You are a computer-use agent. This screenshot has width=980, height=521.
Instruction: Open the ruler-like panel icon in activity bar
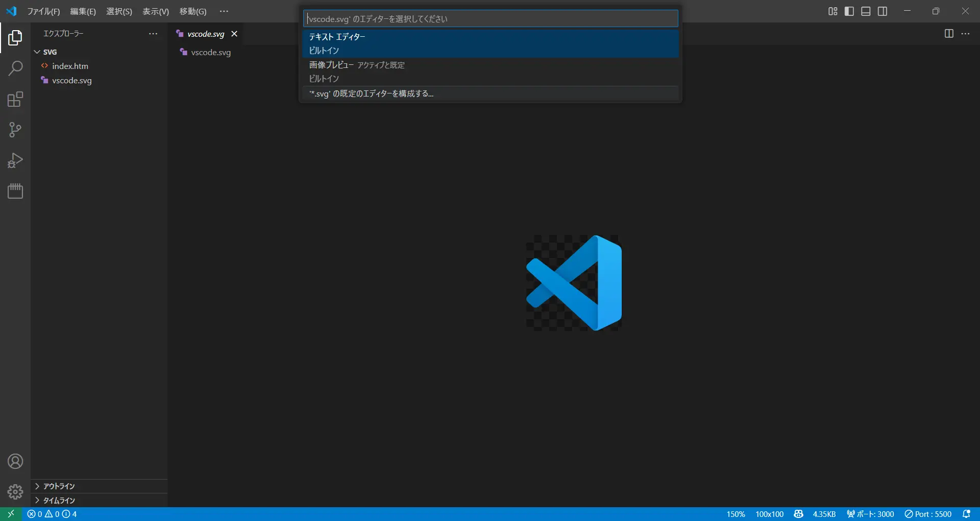(x=15, y=191)
